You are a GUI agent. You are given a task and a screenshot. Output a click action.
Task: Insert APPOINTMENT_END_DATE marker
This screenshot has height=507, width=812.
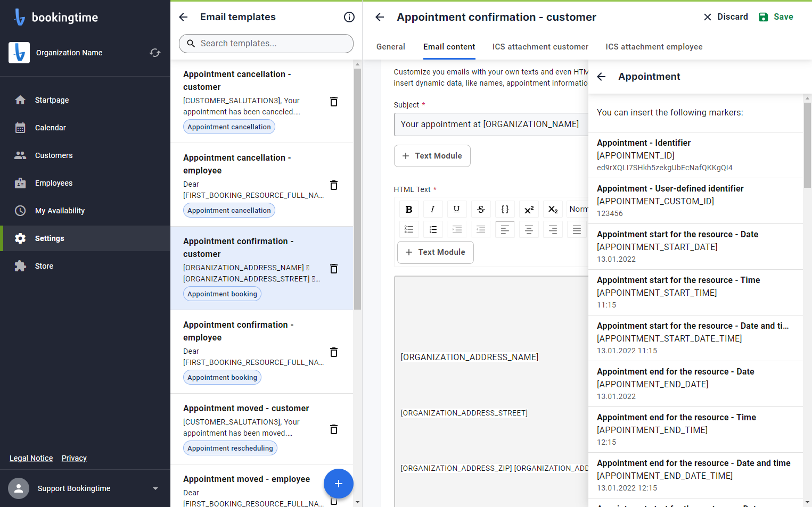(x=695, y=384)
